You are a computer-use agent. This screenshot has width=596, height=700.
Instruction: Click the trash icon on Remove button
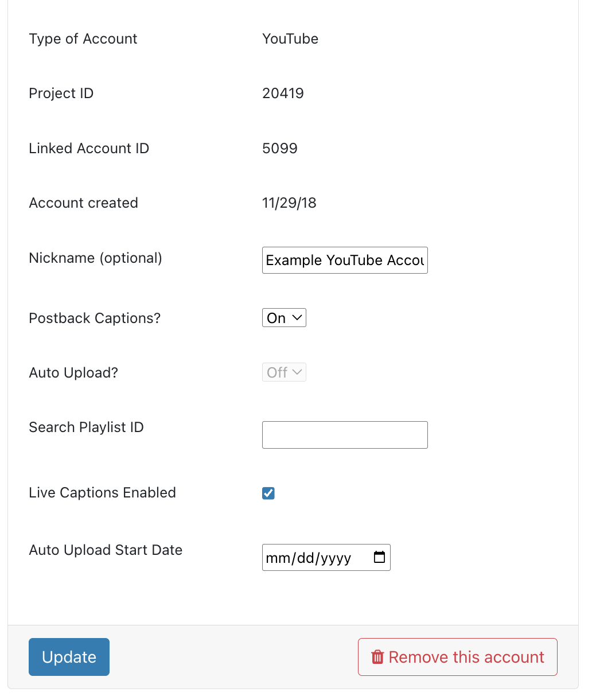[377, 657]
